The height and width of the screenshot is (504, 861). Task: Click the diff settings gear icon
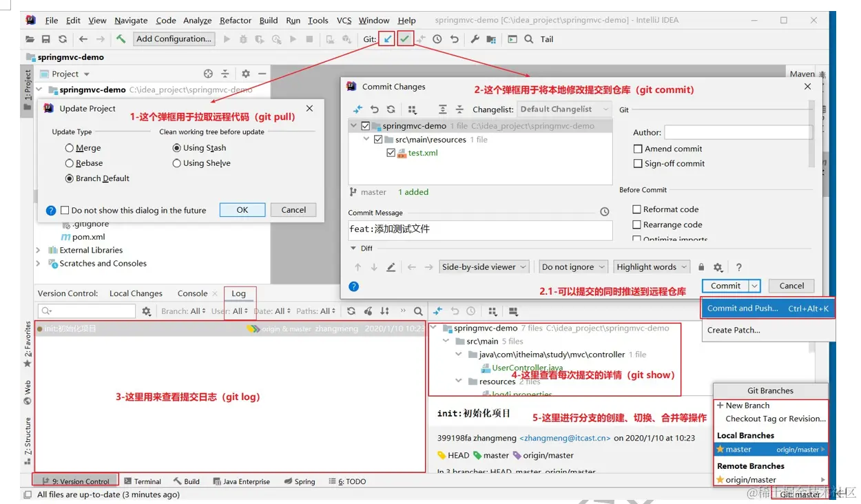coord(718,267)
